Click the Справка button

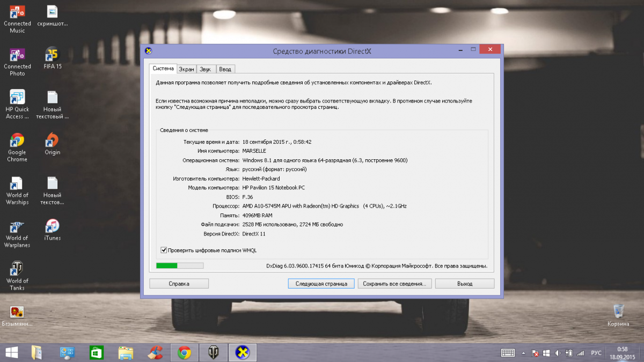click(x=179, y=283)
